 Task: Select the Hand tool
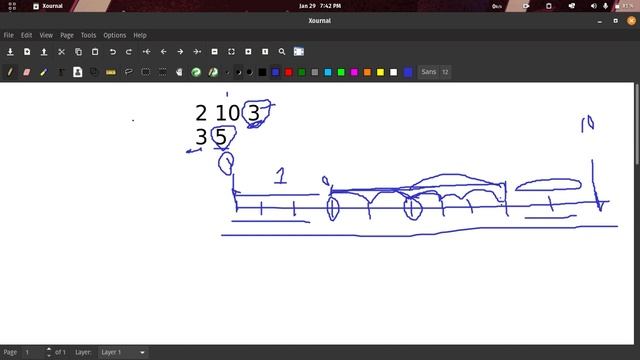pyautogui.click(x=179, y=72)
